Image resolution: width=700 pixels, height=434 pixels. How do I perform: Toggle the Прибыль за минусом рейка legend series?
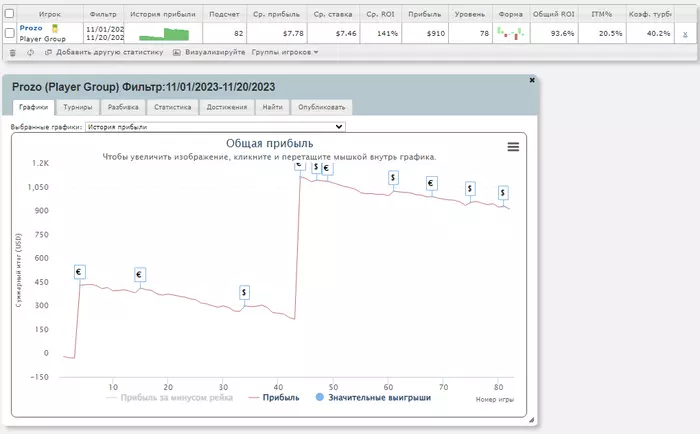[170, 397]
